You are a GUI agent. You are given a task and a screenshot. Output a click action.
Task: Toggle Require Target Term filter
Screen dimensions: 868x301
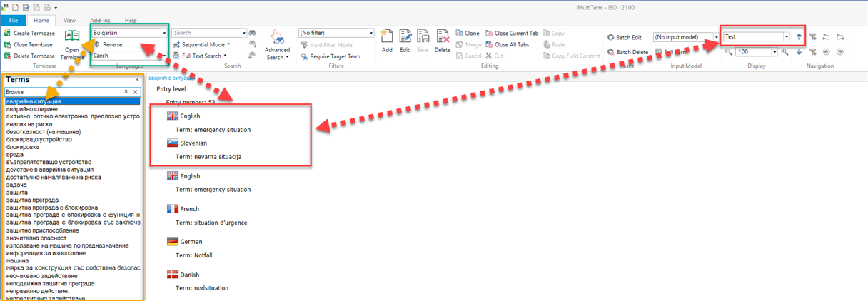329,56
